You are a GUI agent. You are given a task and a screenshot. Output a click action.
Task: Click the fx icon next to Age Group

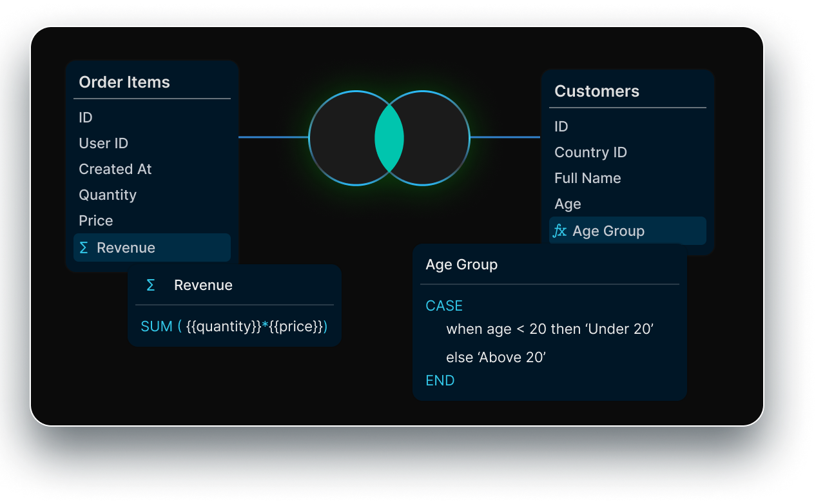point(560,231)
